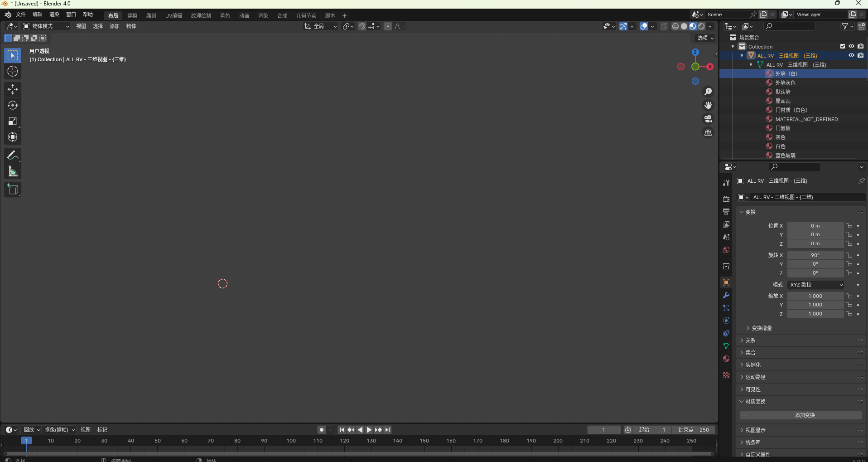Open the XYZ Euler rotation mode dropdown

coord(816,285)
